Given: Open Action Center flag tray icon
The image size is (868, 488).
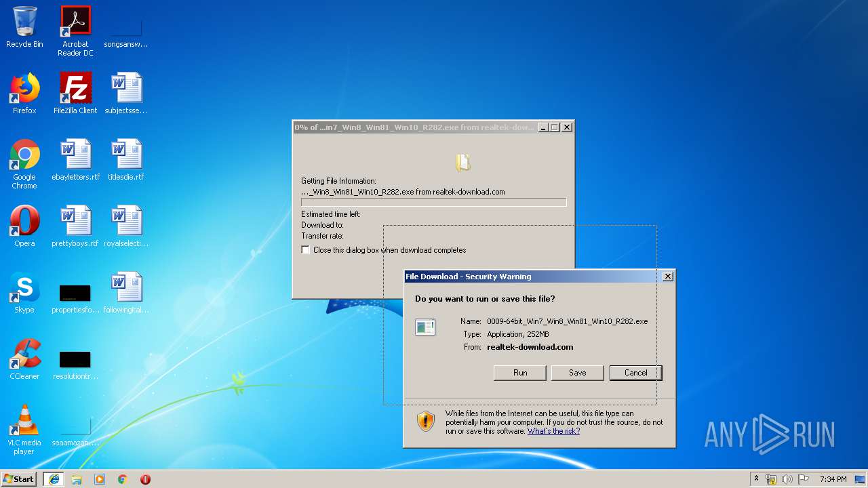Looking at the screenshot, I should click(804, 479).
